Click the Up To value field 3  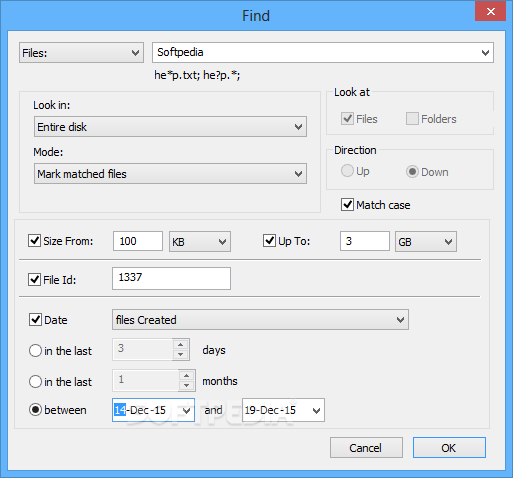coord(365,241)
